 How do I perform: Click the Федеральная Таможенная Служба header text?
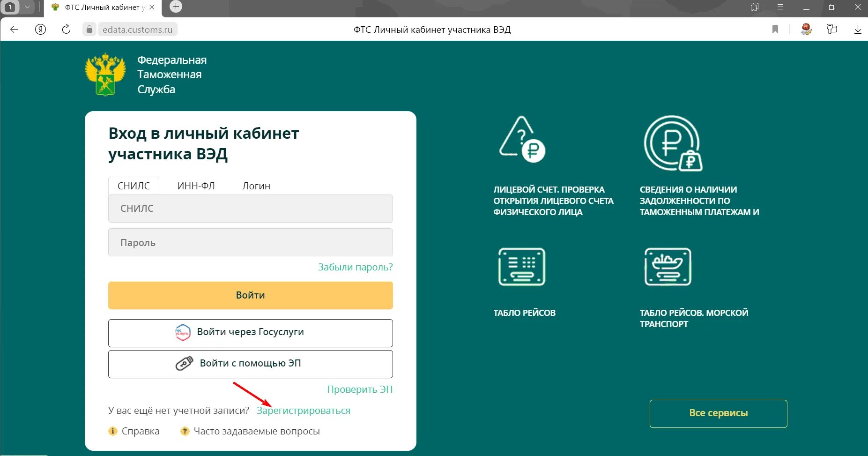(x=172, y=75)
